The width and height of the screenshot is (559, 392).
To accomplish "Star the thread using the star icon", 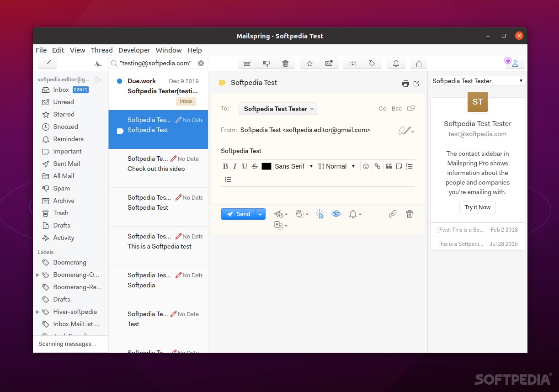I will pyautogui.click(x=309, y=64).
